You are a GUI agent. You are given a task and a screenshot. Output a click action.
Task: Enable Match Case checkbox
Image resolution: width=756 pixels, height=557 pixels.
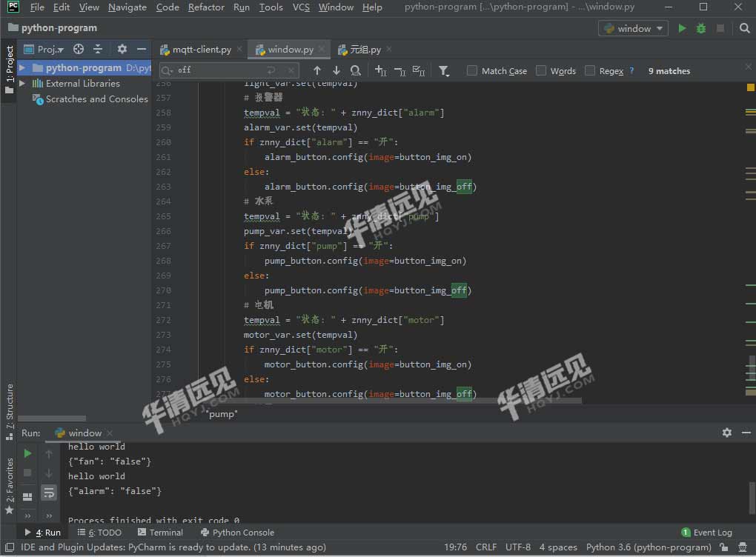[472, 71]
